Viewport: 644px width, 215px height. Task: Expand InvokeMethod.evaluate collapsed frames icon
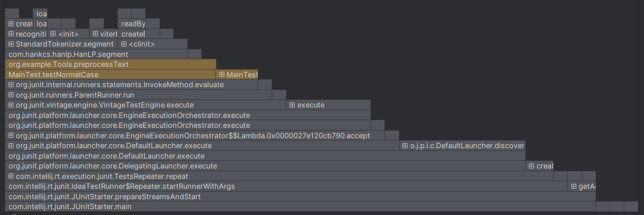tap(11, 85)
